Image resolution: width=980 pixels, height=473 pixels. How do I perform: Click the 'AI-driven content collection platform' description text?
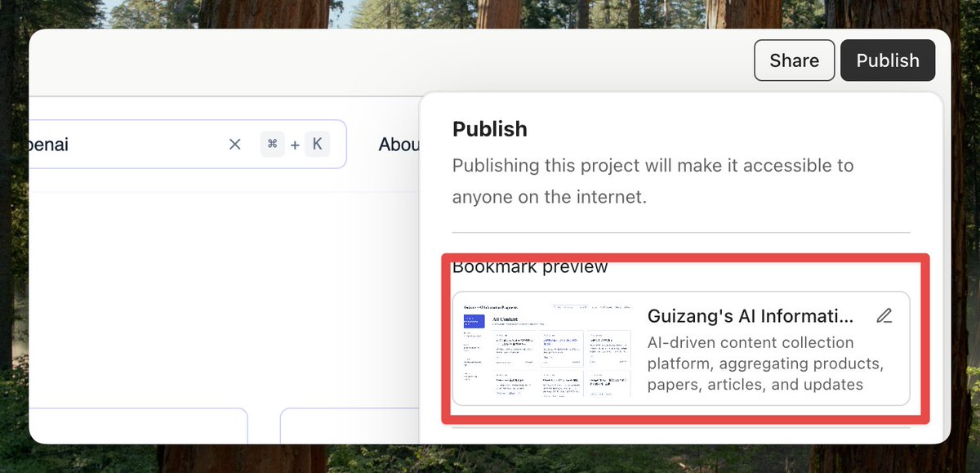pos(766,364)
